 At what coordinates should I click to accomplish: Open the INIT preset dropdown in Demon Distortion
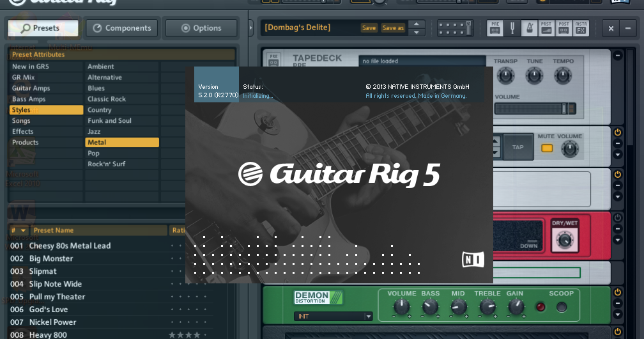tap(333, 317)
